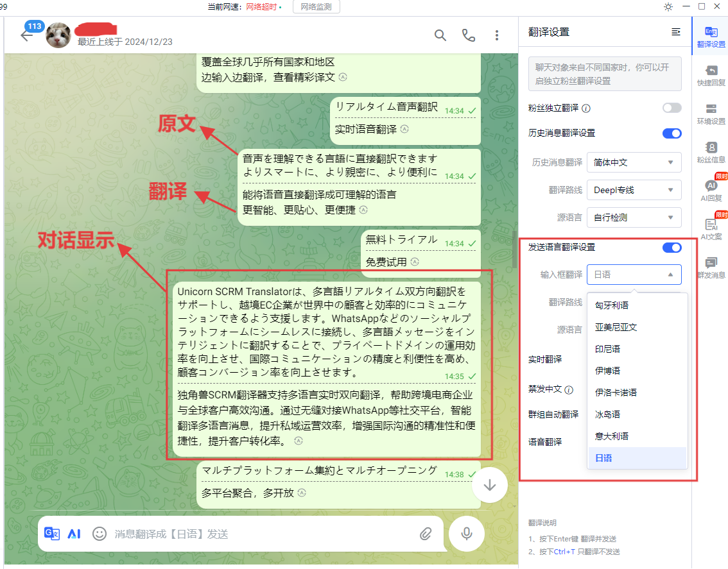Image resolution: width=728 pixels, height=569 pixels.
Task: Open the AI回复 sidebar tab
Action: (x=711, y=191)
